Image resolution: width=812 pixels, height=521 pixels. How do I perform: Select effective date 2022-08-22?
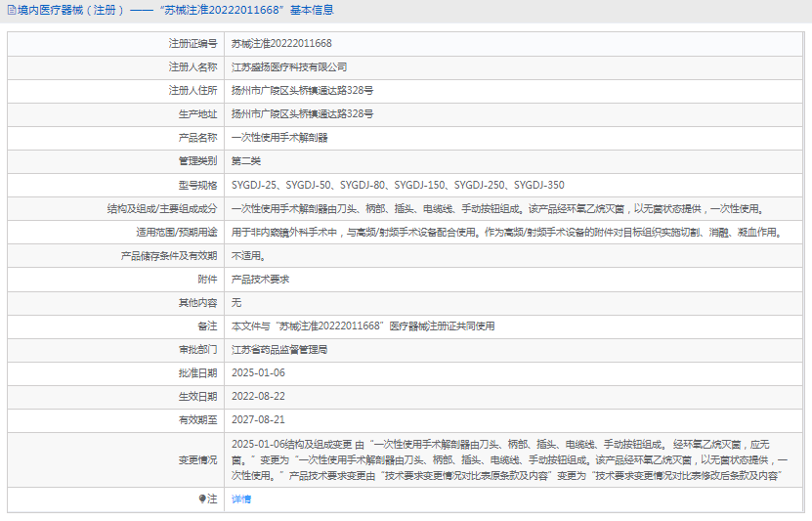[258, 396]
